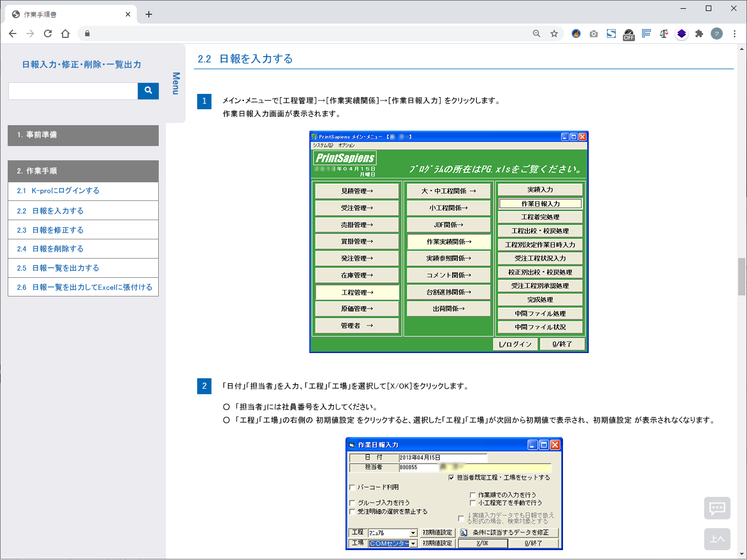Open the extensions puzzle piece icon
This screenshot has height=560, width=747.
pos(699,33)
